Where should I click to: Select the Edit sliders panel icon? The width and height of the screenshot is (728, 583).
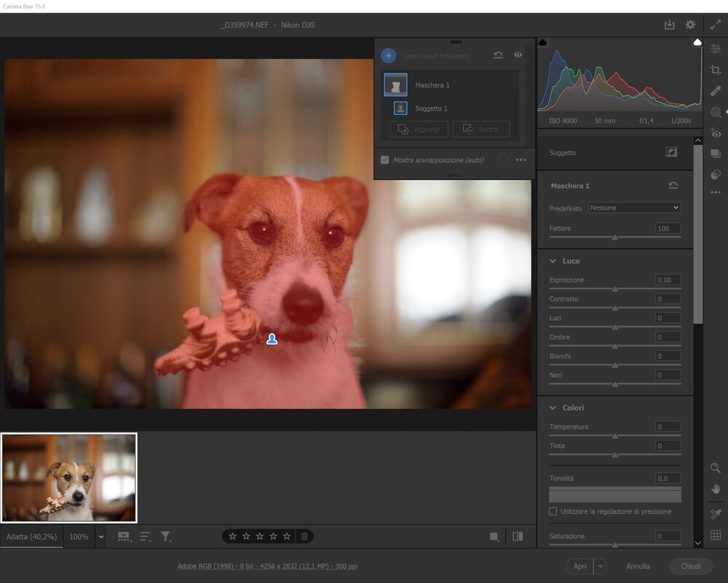pos(716,49)
